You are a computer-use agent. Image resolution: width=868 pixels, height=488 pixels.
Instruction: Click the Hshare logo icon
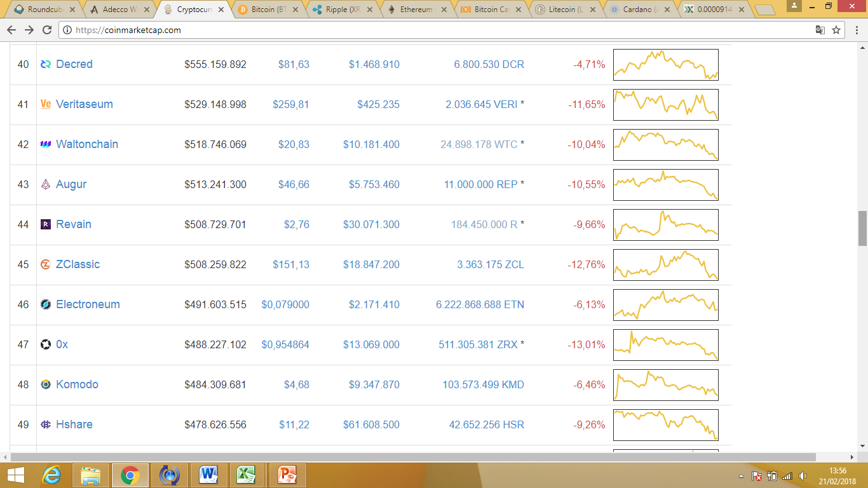pyautogui.click(x=46, y=424)
